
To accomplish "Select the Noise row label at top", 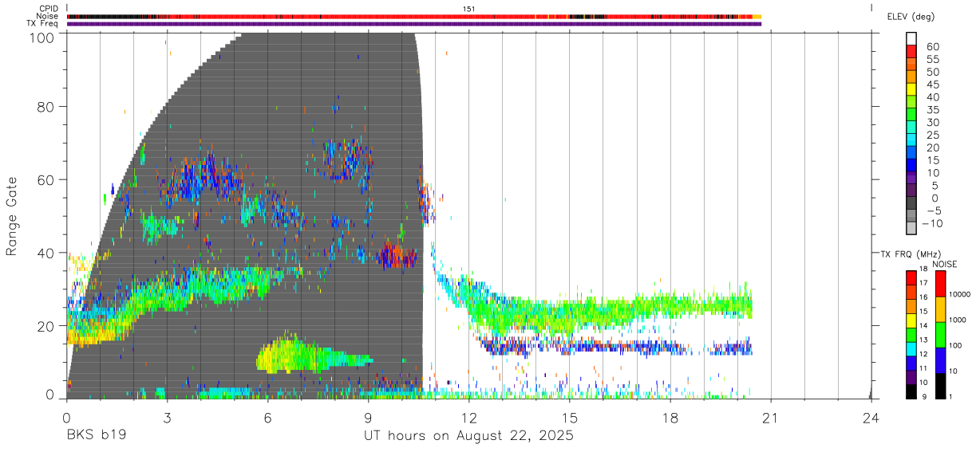I will (48, 16).
